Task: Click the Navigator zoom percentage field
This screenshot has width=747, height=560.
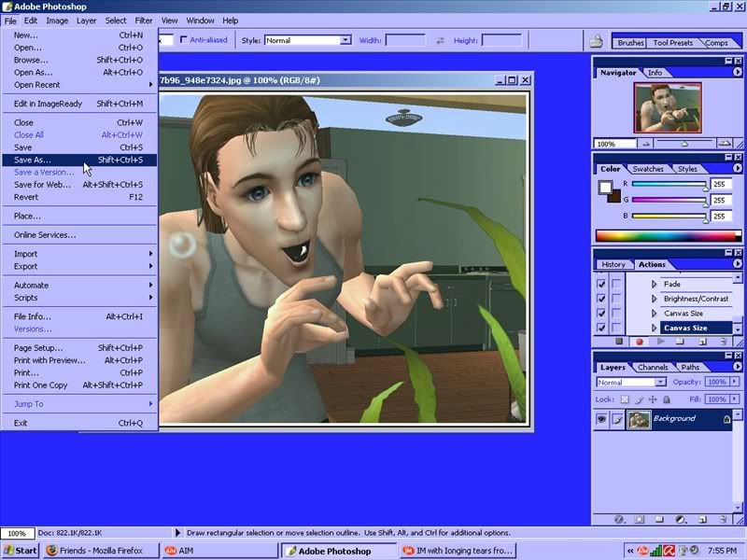Action: point(614,144)
